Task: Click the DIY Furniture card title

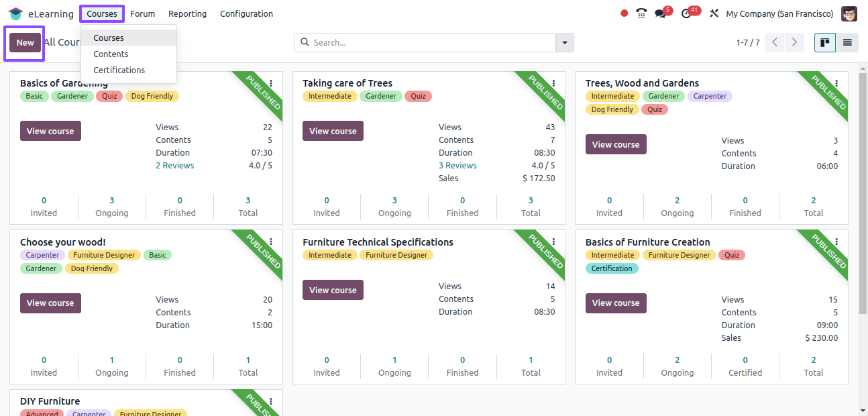Action: pyautogui.click(x=50, y=401)
